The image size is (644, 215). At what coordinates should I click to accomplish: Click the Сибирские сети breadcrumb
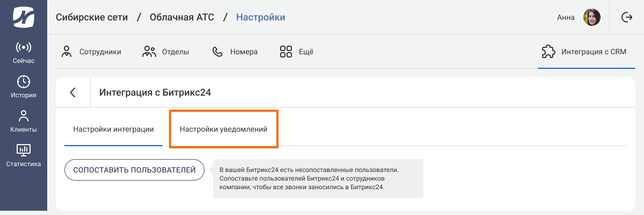pos(92,17)
